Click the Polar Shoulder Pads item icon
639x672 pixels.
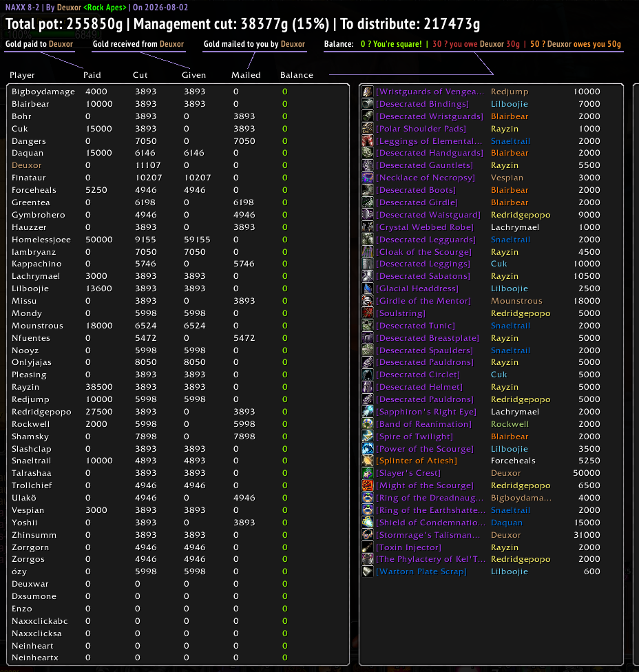click(368, 129)
